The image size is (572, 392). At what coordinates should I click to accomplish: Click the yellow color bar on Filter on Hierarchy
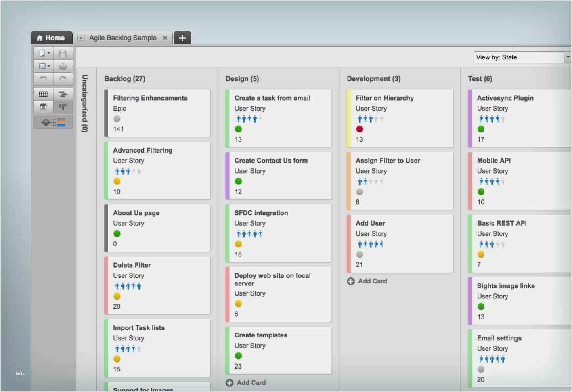pyautogui.click(x=349, y=118)
